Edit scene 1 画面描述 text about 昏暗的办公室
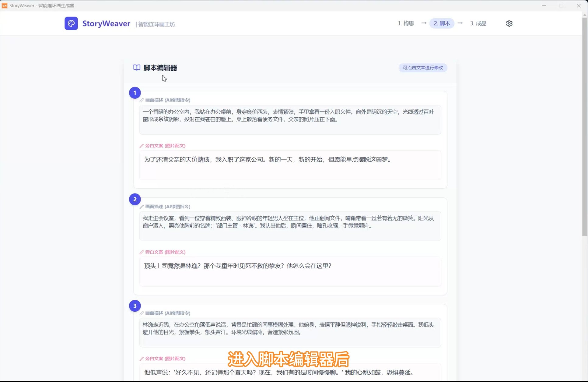 290,119
